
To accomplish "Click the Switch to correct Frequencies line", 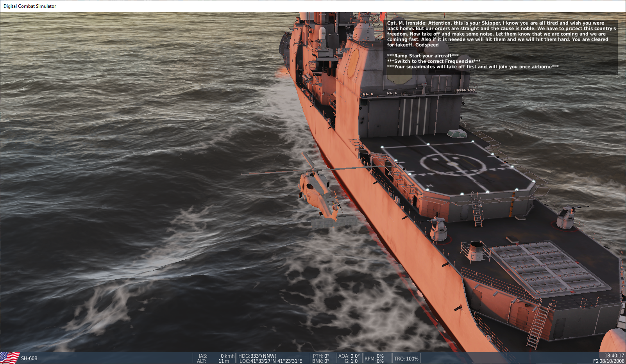I will click(x=434, y=61).
